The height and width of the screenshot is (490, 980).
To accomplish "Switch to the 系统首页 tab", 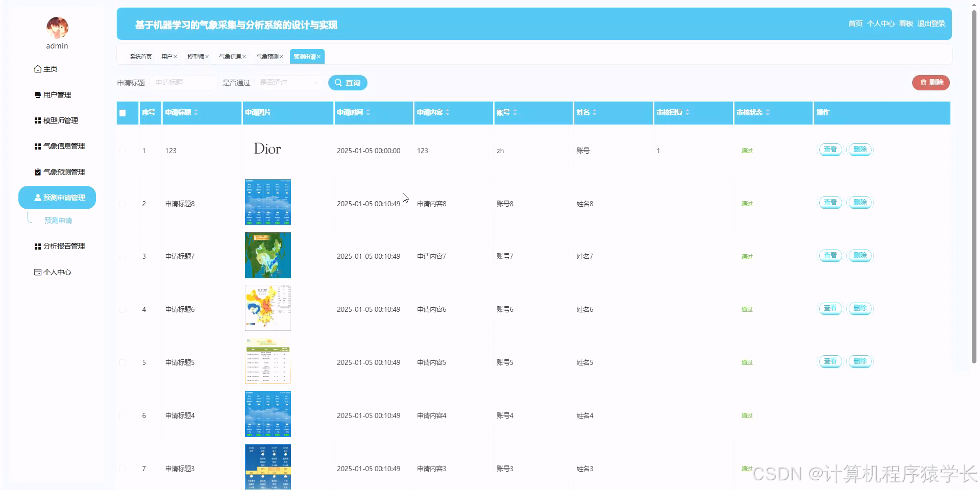I will click(141, 57).
